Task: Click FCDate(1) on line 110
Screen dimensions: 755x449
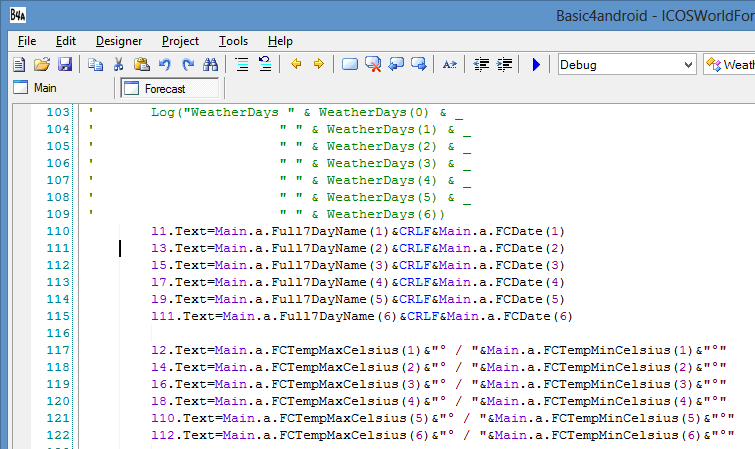Action: tap(530, 231)
